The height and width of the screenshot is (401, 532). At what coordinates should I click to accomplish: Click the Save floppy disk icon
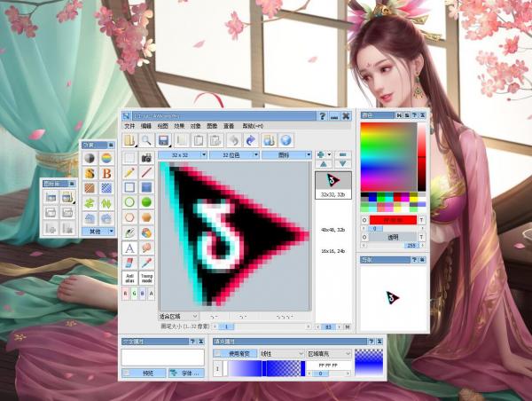click(163, 140)
